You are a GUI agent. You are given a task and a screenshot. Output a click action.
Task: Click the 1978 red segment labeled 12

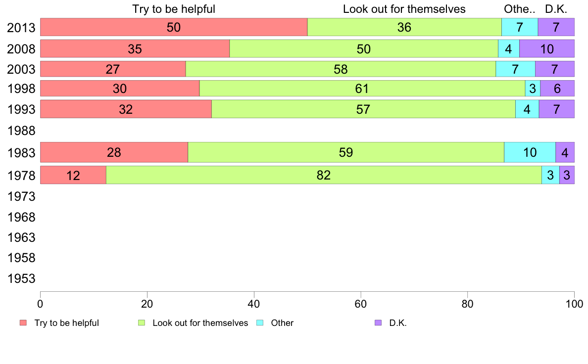tap(73, 175)
